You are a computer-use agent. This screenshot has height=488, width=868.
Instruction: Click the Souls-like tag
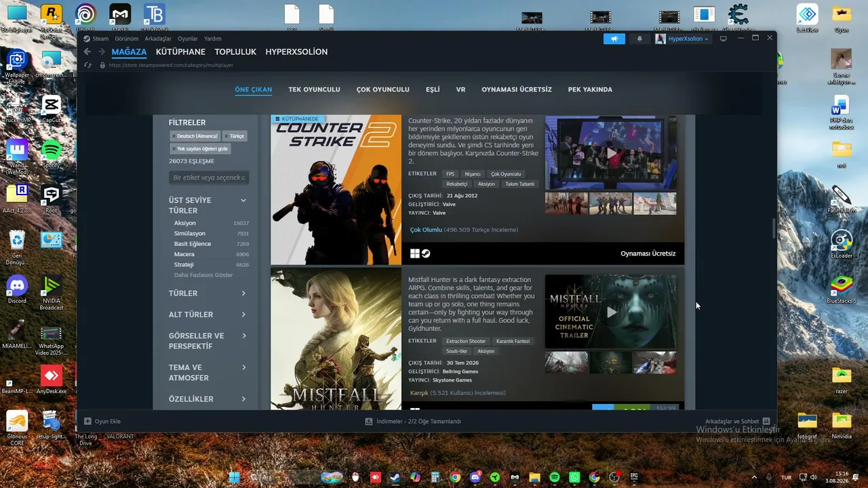[x=456, y=351]
